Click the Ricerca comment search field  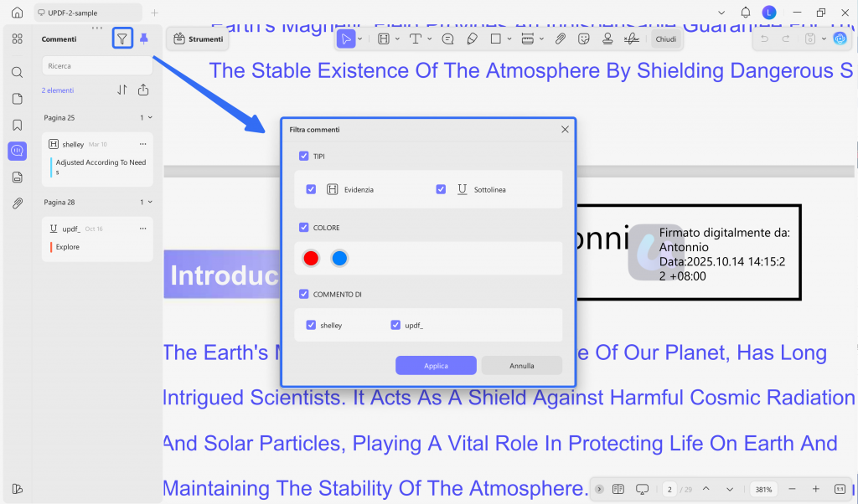tap(97, 65)
